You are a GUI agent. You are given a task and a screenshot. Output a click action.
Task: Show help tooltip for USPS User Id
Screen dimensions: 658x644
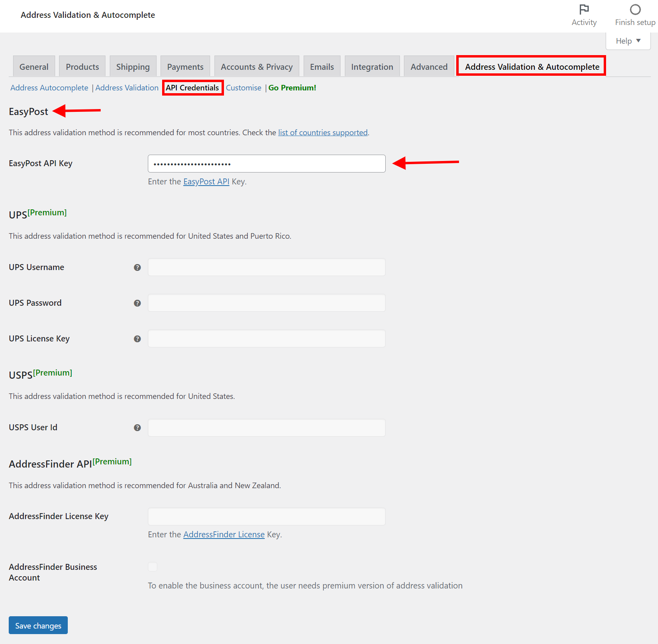(137, 427)
